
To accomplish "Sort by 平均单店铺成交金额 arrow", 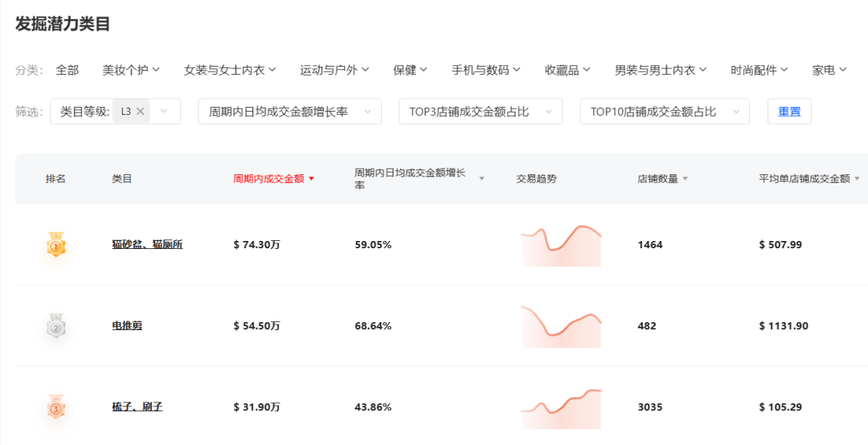I will [857, 179].
